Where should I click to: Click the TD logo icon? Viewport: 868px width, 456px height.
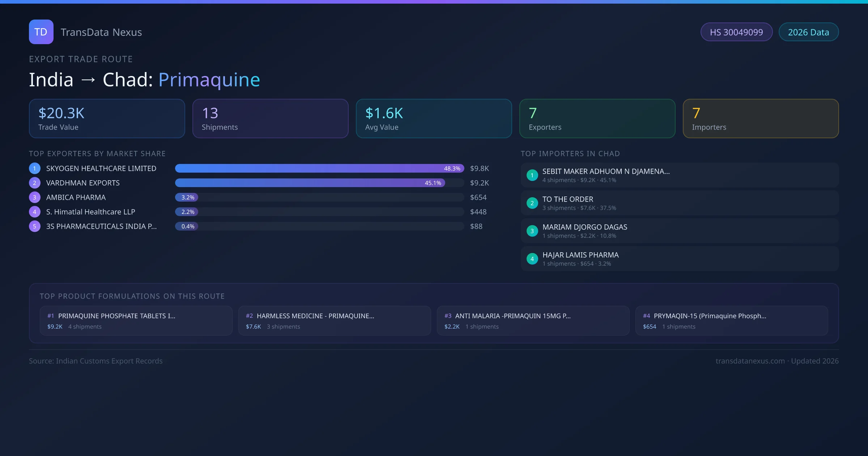pos(41,32)
